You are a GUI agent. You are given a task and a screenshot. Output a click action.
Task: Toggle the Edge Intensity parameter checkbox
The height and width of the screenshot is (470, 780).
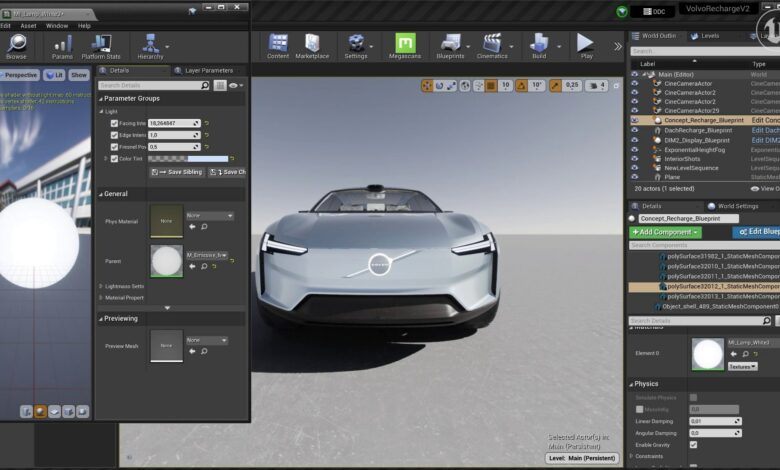tap(114, 135)
